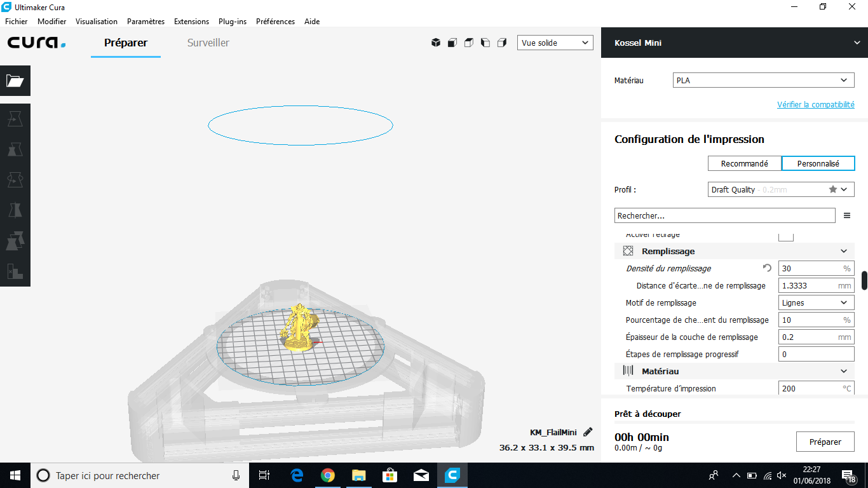Collapse the Remplissage settings section
The width and height of the screenshot is (868, 488).
[735, 251]
